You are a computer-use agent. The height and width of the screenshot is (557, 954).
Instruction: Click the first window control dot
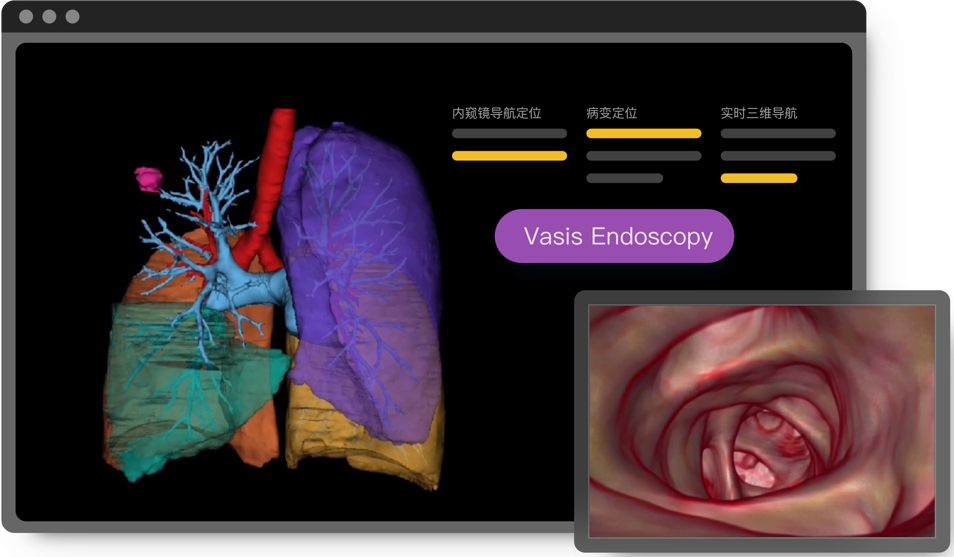pos(26,17)
